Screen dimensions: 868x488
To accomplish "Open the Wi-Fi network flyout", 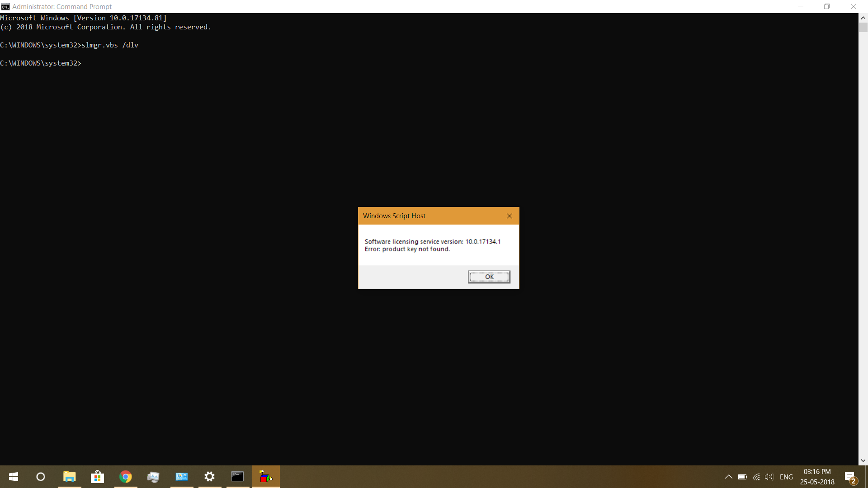I will pyautogui.click(x=756, y=477).
